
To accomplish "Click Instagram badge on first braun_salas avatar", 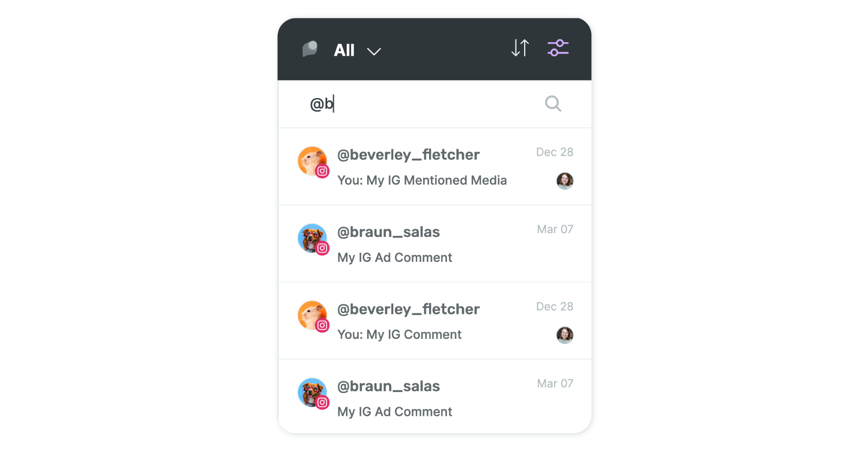I will (x=322, y=248).
